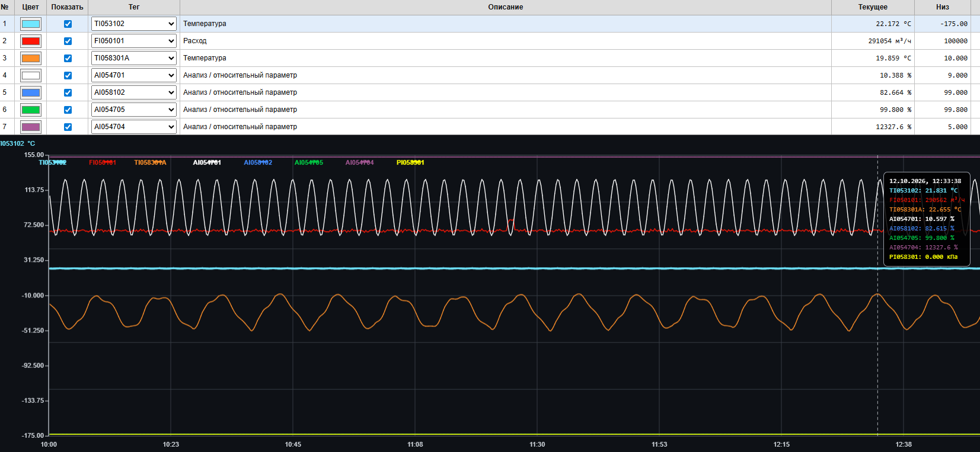Expand the AI054705 tag dropdown in row 6

click(x=134, y=110)
